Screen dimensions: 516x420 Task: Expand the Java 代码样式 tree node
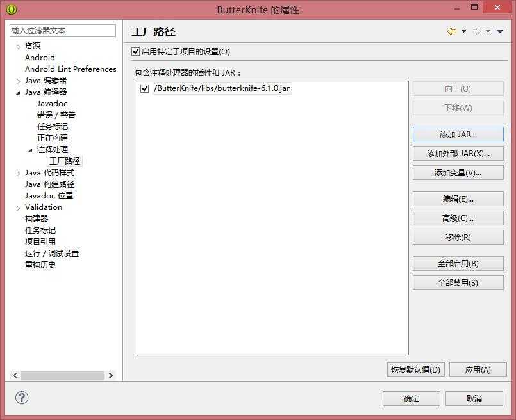(18, 174)
